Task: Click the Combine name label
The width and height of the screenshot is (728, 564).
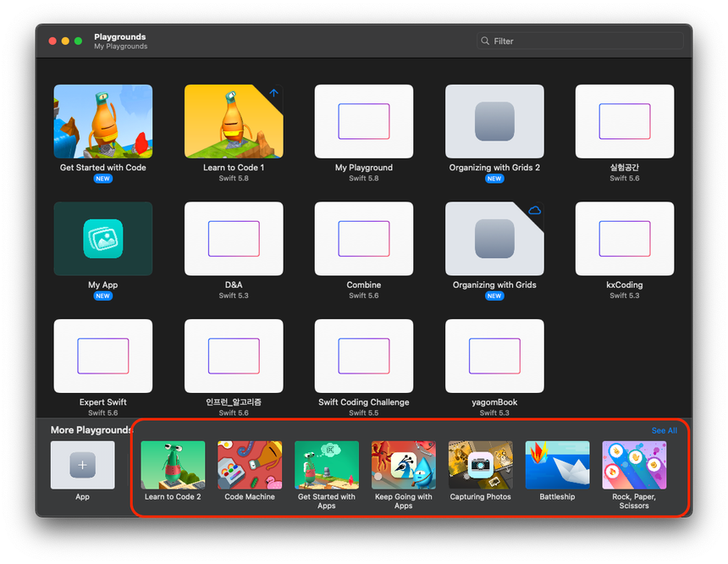Action: point(364,285)
